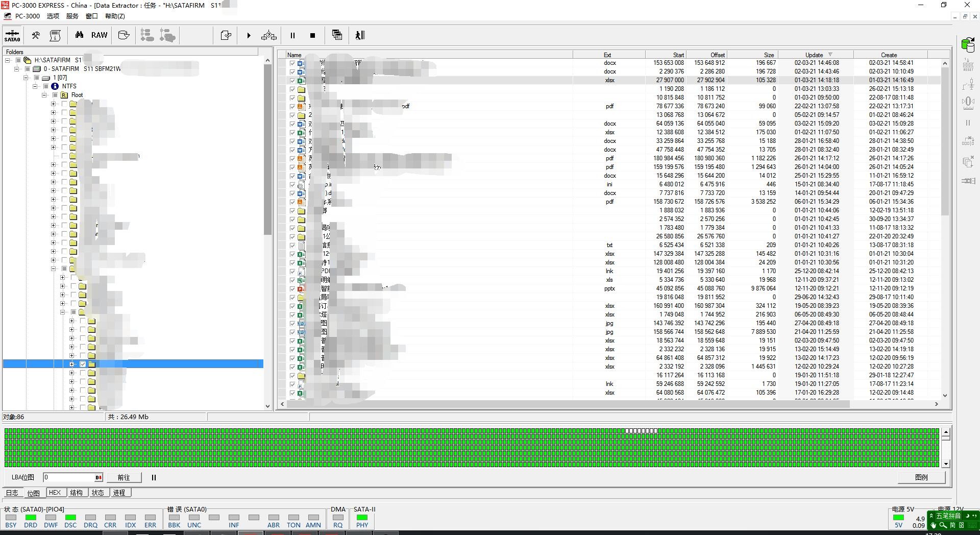The height and width of the screenshot is (535, 980).
Task: Collapse the H:\SATAFIRM root tree node
Action: (x=8, y=60)
